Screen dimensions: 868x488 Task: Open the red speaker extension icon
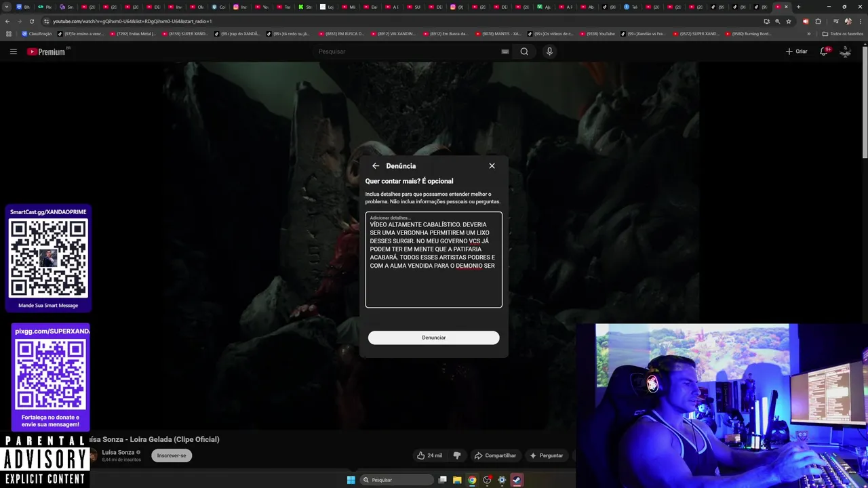point(806,21)
